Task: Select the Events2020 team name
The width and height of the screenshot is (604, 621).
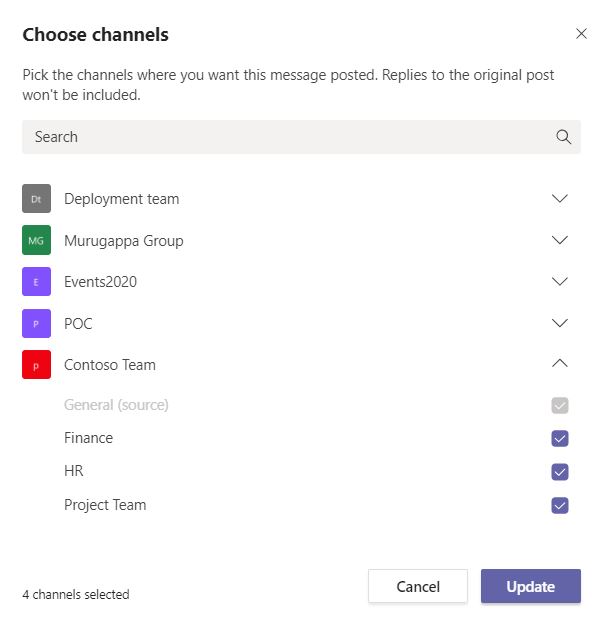Action: click(x=100, y=282)
